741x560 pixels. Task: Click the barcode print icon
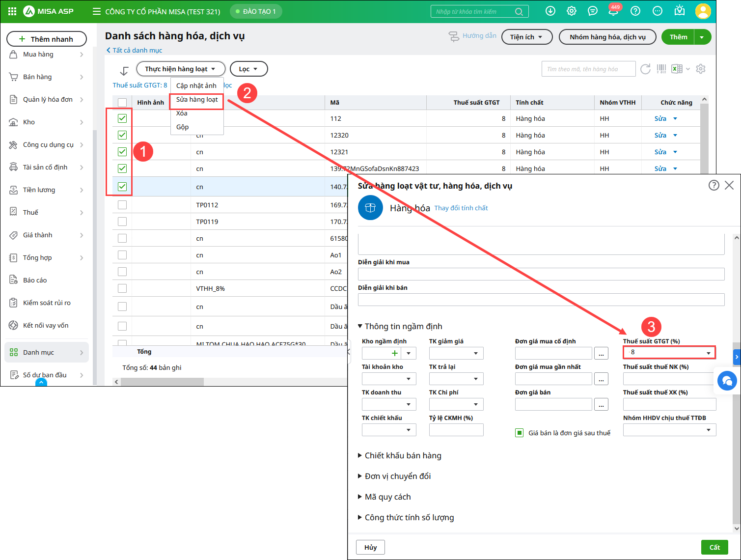[661, 69]
